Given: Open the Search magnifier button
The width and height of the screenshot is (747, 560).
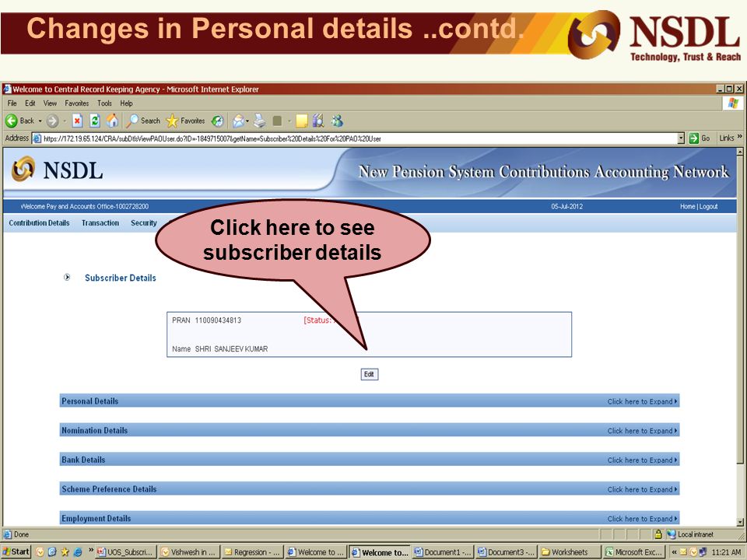Looking at the screenshot, I should point(143,121).
